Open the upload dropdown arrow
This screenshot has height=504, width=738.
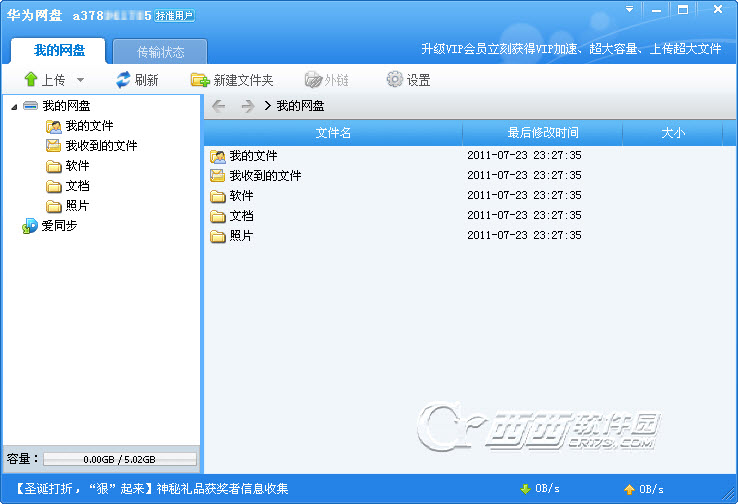point(80,80)
